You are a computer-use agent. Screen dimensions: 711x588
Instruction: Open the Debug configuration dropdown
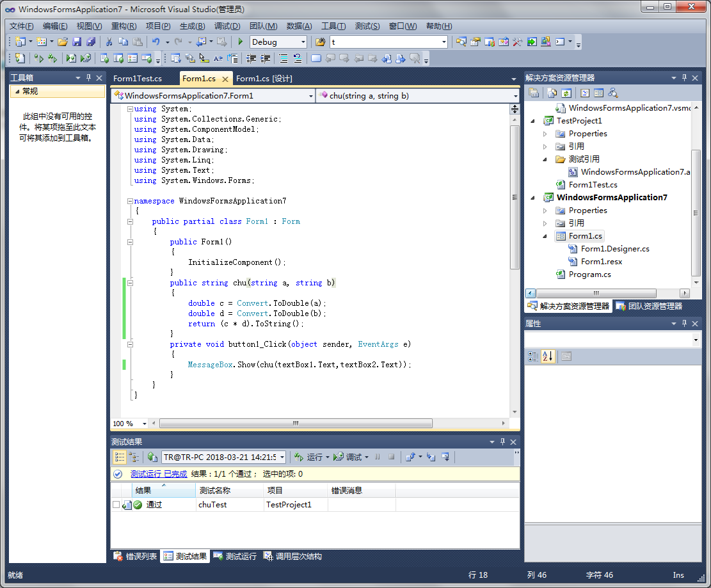(303, 42)
